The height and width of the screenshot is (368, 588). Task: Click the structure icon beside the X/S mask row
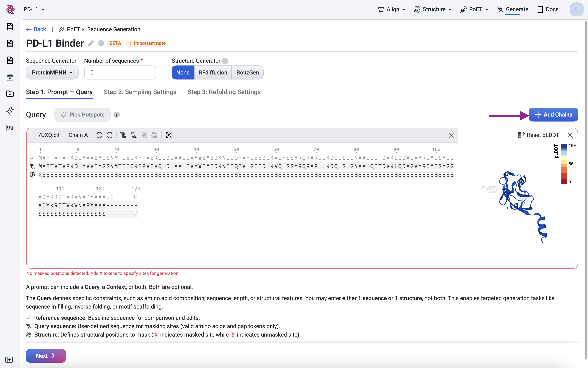(x=32, y=175)
